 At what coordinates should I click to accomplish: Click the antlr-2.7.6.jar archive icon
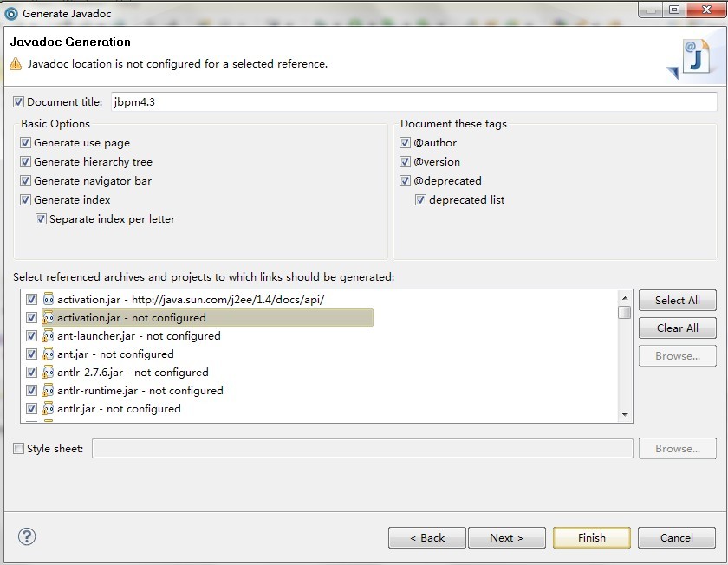(x=49, y=373)
